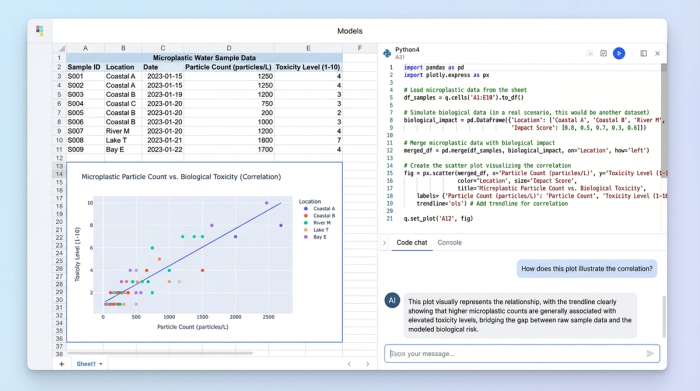The image size is (700, 391).
Task: Click the app logo in the top-left
Action: [40, 30]
